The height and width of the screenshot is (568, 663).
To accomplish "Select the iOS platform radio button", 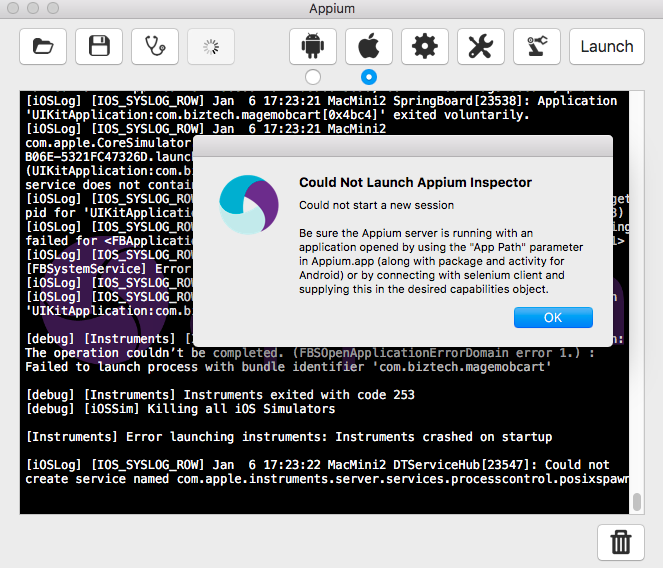I will coord(369,77).
